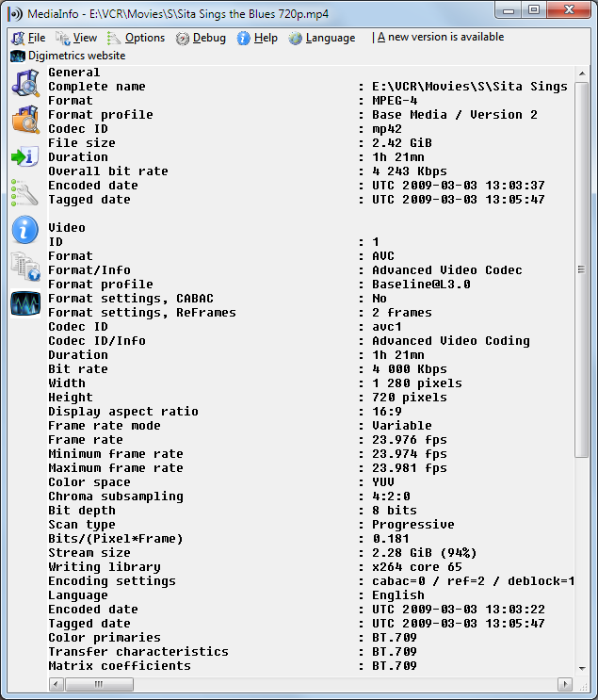Viewport: 598px width, 700px height.
Task: Click the '23.976 fps' frame rate value
Action: [410, 440]
